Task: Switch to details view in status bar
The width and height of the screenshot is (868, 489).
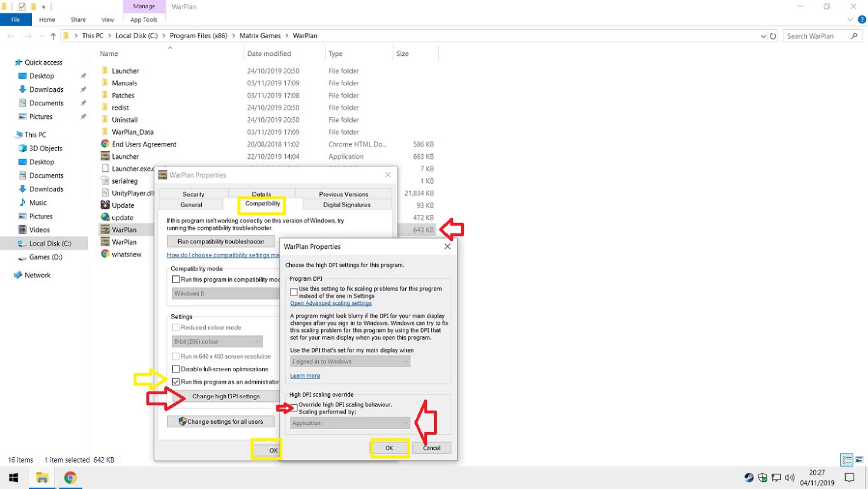Action: pos(847,460)
